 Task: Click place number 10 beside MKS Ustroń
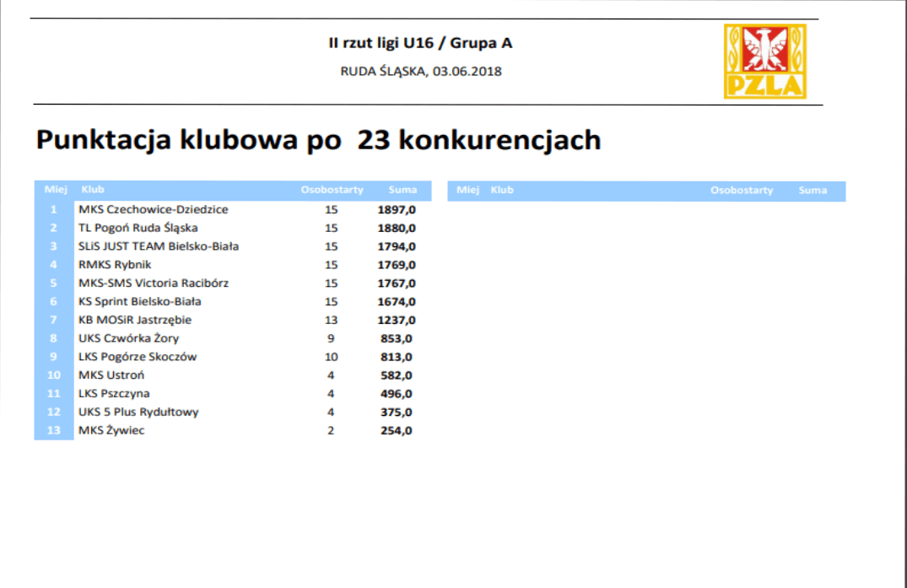54,375
